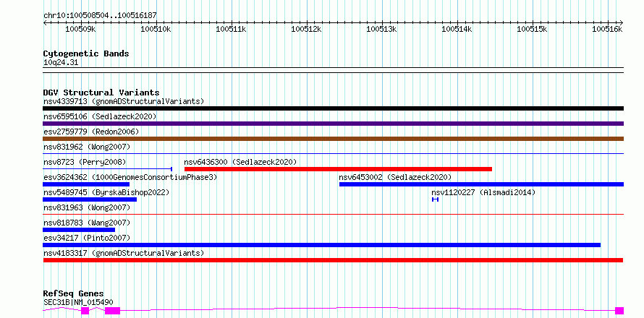The image size is (644, 318).
Task: Click the first small magenta SEC31B exon
Action: tap(85, 311)
